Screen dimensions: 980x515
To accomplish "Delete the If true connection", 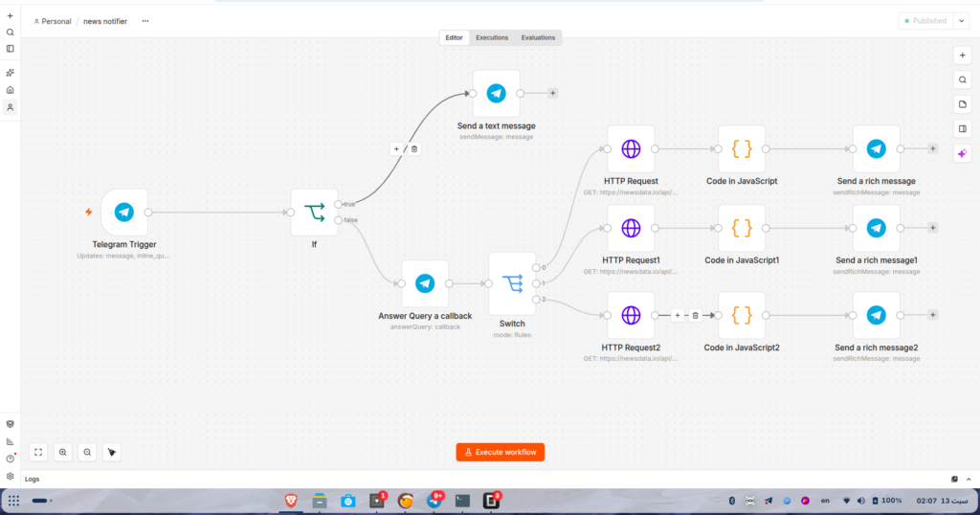I will (413, 148).
